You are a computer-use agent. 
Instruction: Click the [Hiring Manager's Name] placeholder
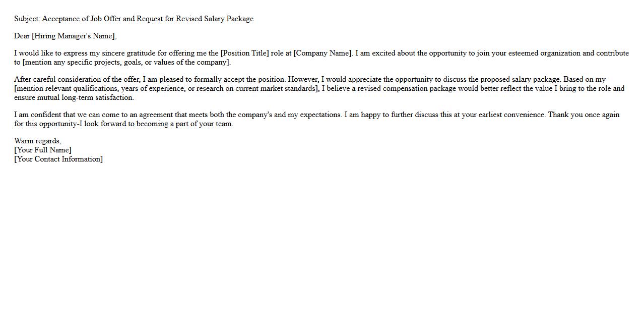(74, 36)
